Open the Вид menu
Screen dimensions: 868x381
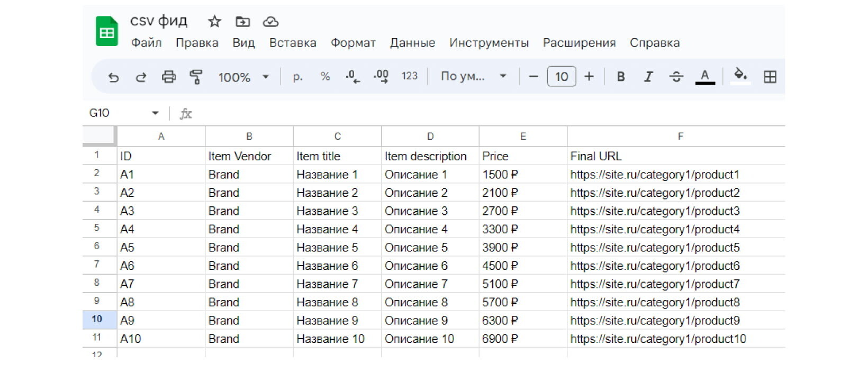click(243, 43)
